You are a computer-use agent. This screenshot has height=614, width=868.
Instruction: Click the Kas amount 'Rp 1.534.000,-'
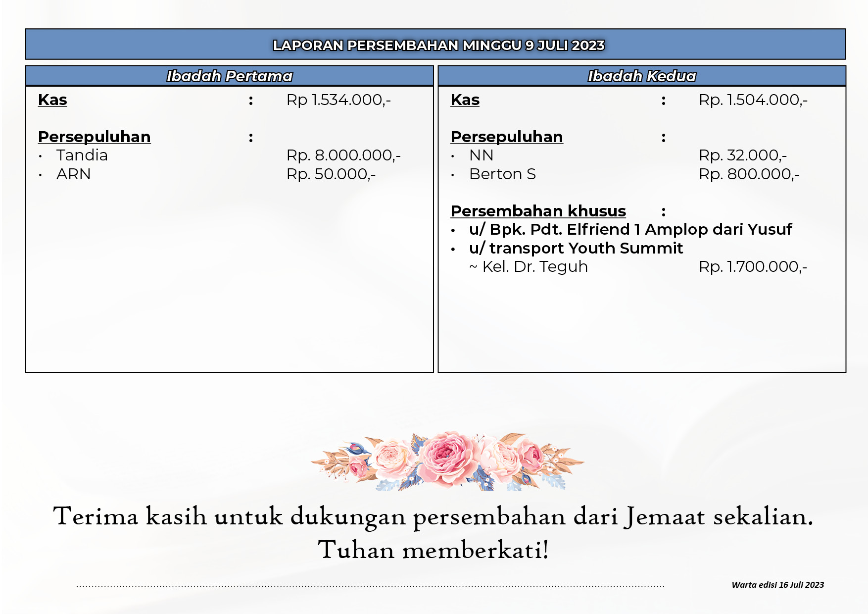point(338,100)
